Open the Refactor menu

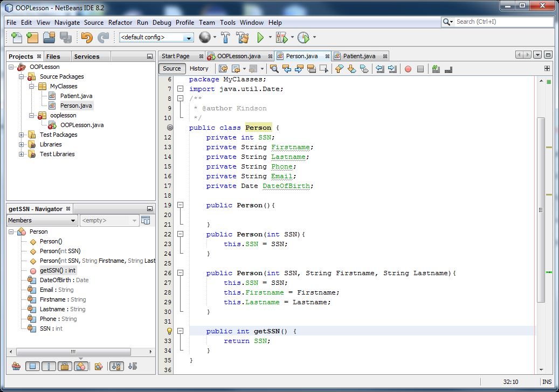pyautogui.click(x=120, y=23)
